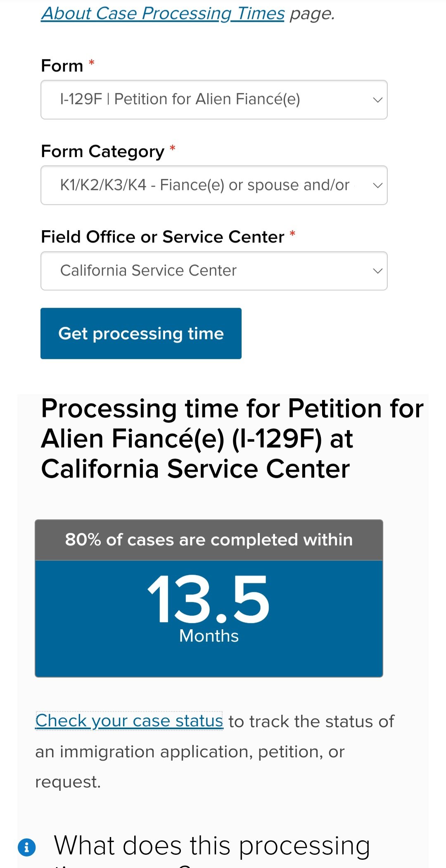Select the K1/K2/K3/K4 category text
Image resolution: width=446 pixels, height=868 pixels.
click(205, 185)
